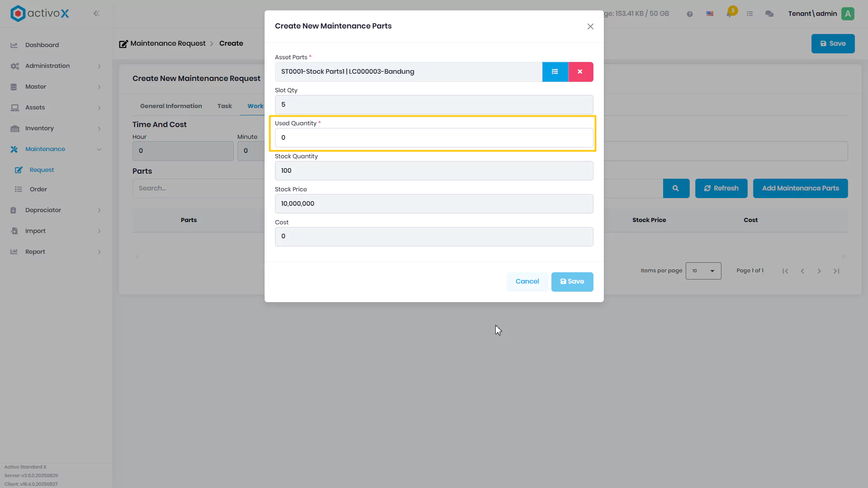
Task: Open Maintenance Request breadcrumb link
Action: [168, 43]
